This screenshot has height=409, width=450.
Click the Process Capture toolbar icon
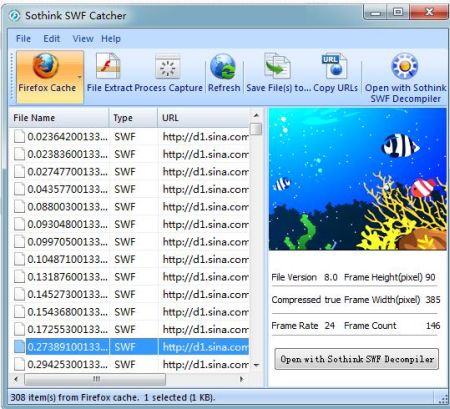[168, 67]
